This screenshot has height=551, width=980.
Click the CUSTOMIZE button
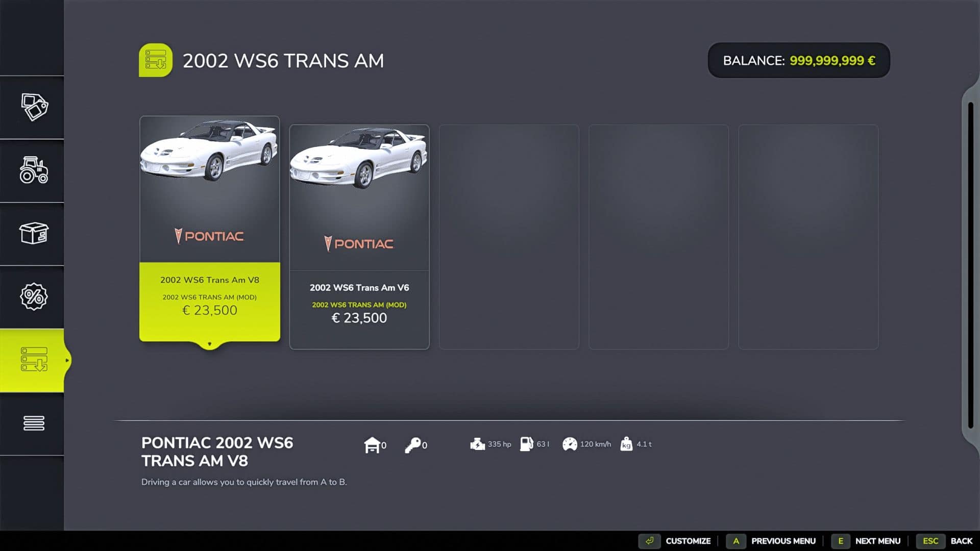tap(688, 541)
